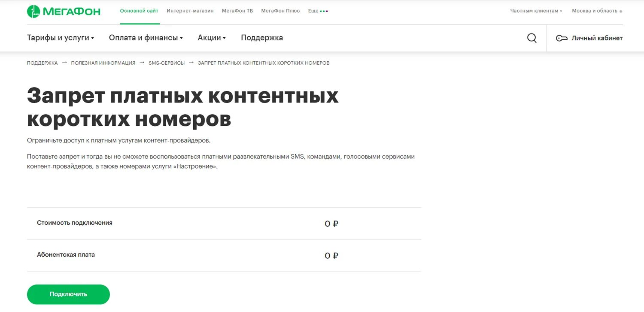Expand Акции menu
Viewport: 644px width, 312px height.
tap(212, 38)
